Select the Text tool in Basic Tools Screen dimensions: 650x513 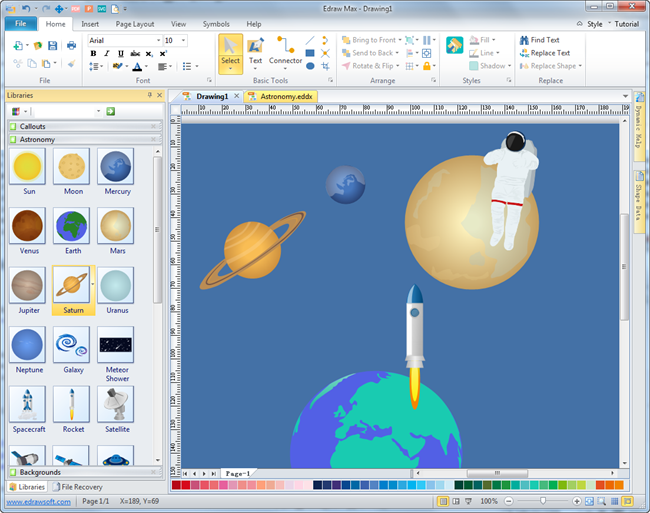point(255,53)
